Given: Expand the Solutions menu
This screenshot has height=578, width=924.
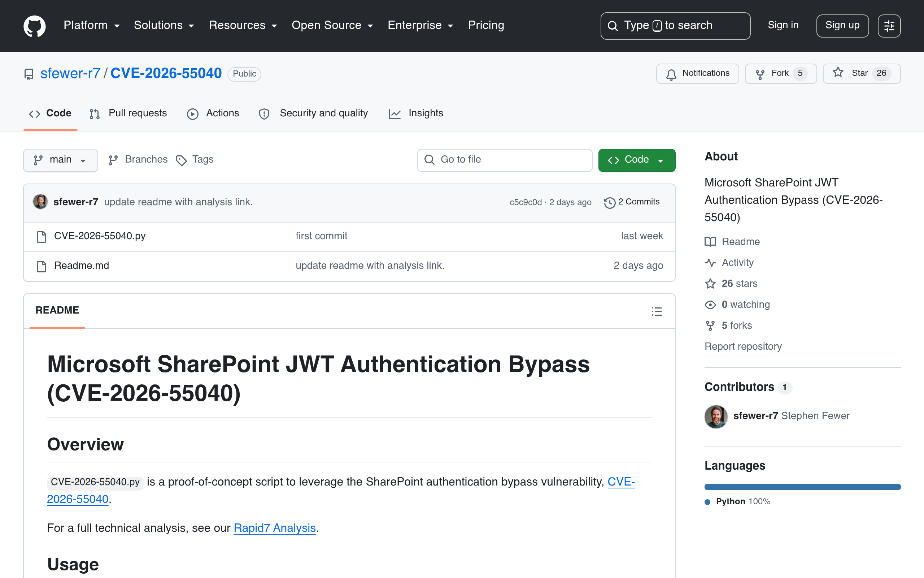Looking at the screenshot, I should (x=164, y=25).
